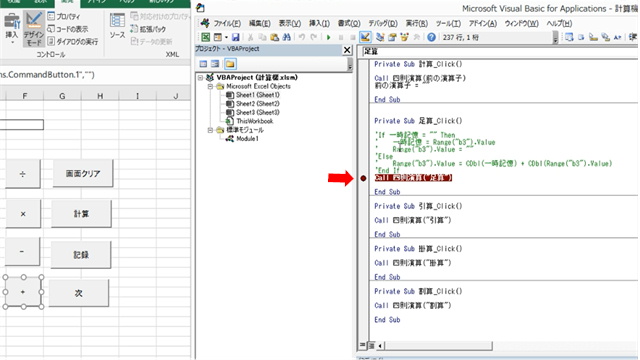
Task: Toggle Excel Design Mode ribbon button
Action: point(33,29)
